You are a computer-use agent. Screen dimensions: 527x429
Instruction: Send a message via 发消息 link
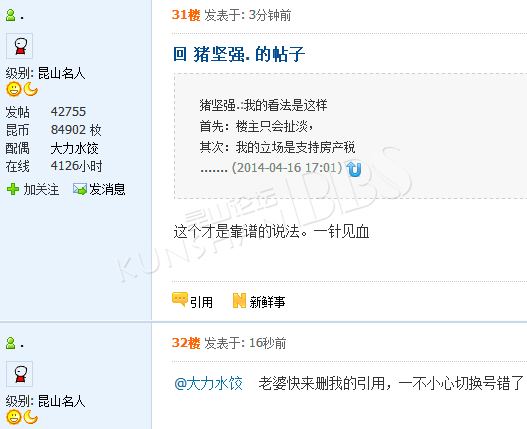pyautogui.click(x=107, y=189)
